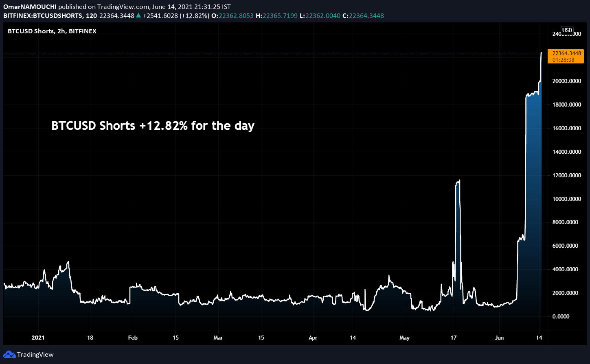Click the 14000.0000 price axis label

pos(566,152)
